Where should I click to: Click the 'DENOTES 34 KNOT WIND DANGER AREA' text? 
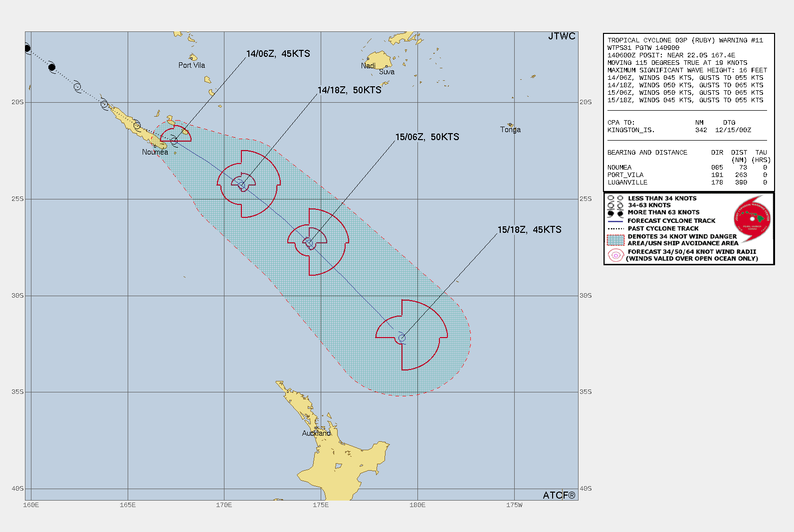pyautogui.click(x=683, y=240)
